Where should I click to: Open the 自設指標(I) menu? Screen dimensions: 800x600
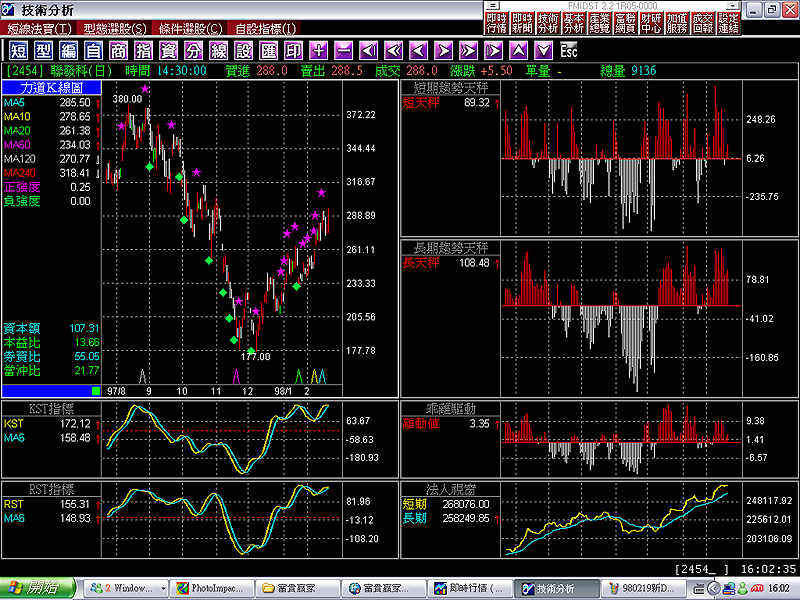coord(265,29)
